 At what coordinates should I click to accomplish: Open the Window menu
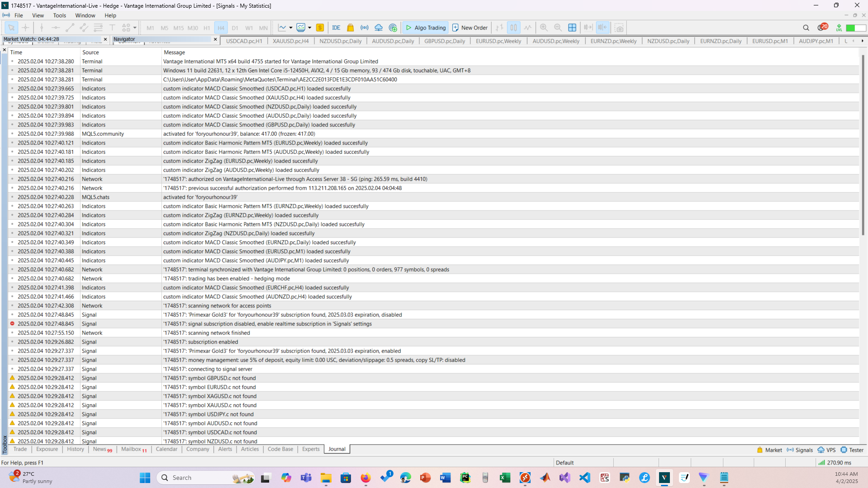click(x=85, y=15)
